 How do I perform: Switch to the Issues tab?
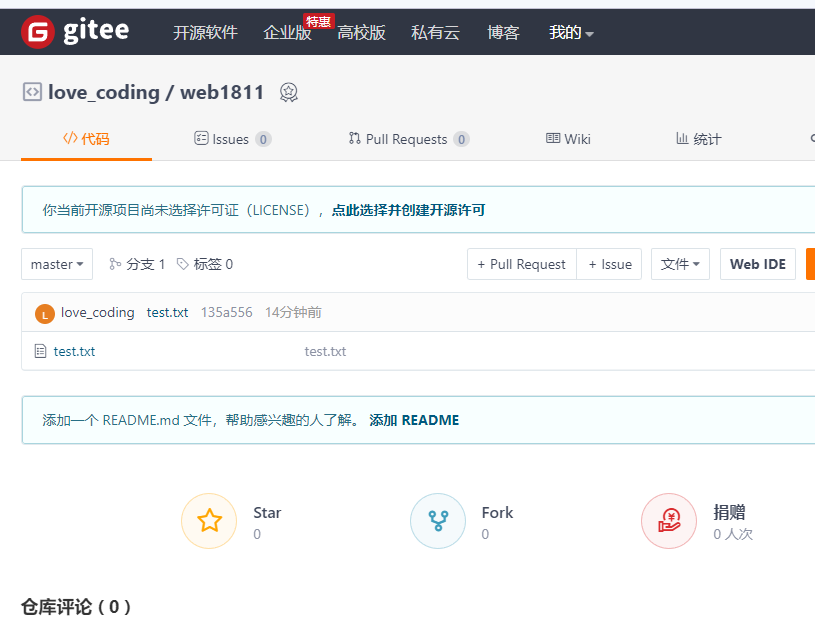[x=232, y=139]
